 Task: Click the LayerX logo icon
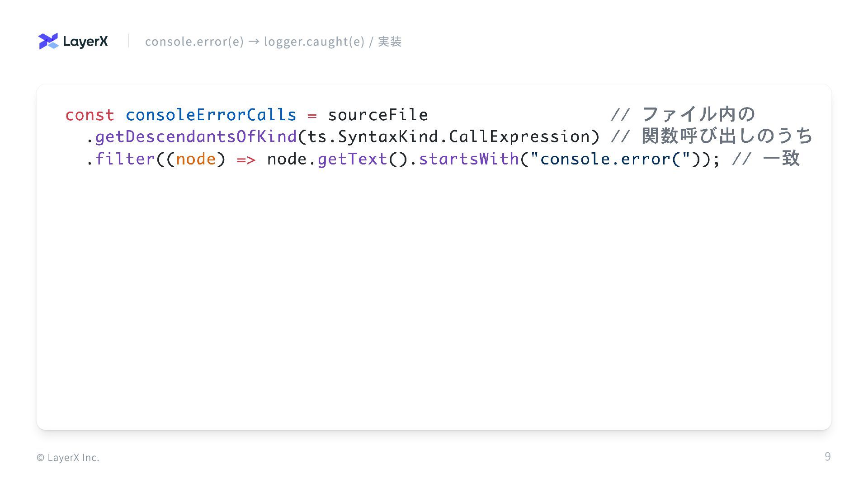tap(48, 41)
